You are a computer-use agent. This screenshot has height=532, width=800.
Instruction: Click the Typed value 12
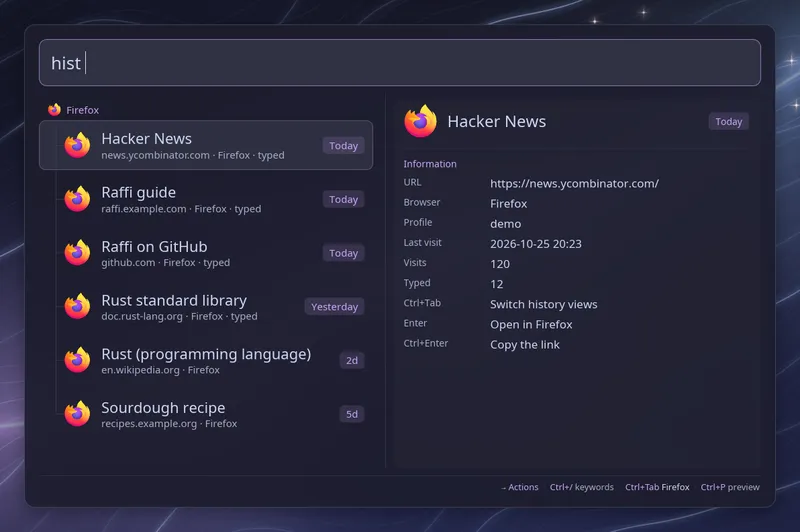pos(496,284)
